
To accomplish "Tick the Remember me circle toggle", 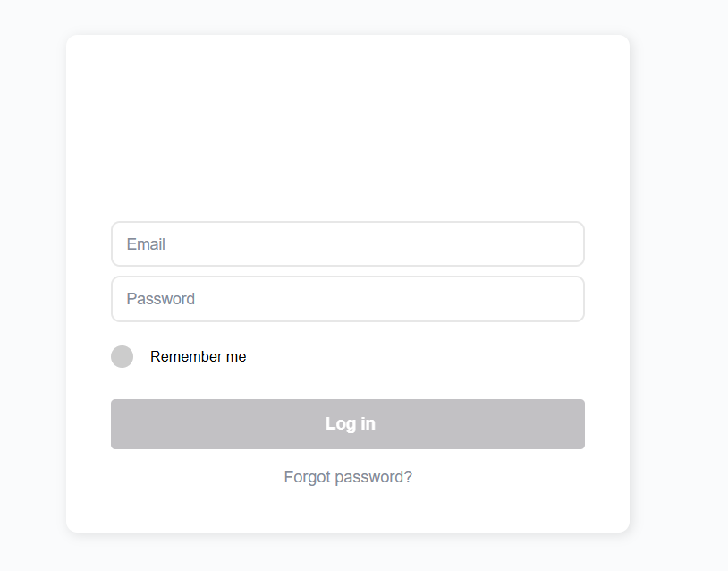I will pos(122,356).
